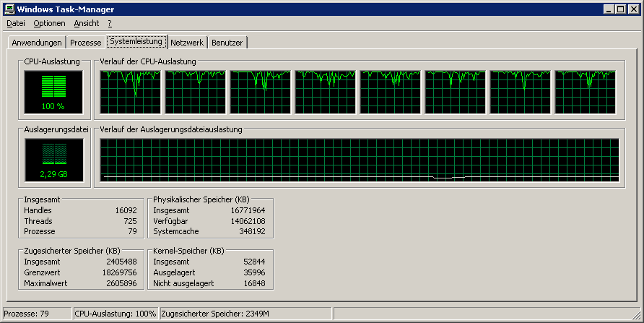Click the first CPU core history graph

pos(131,93)
